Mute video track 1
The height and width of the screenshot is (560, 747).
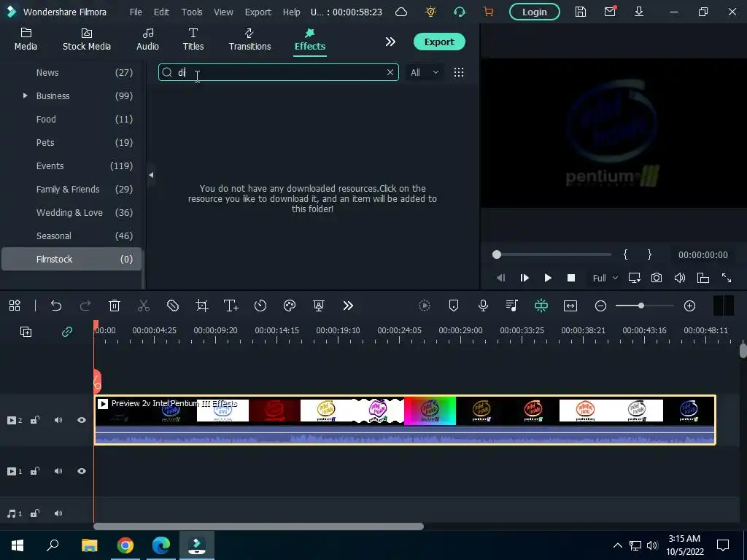pyautogui.click(x=58, y=471)
